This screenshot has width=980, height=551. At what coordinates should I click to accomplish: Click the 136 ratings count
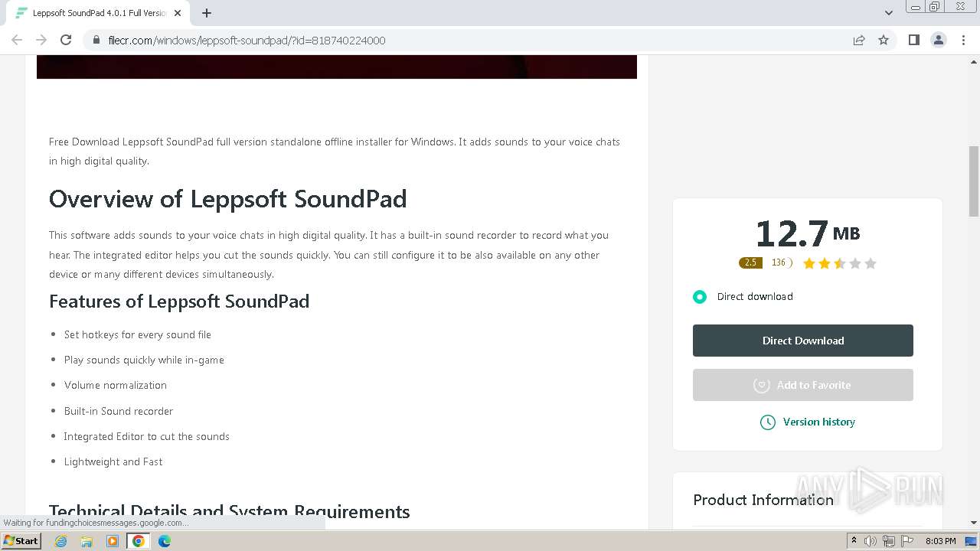tap(779, 262)
